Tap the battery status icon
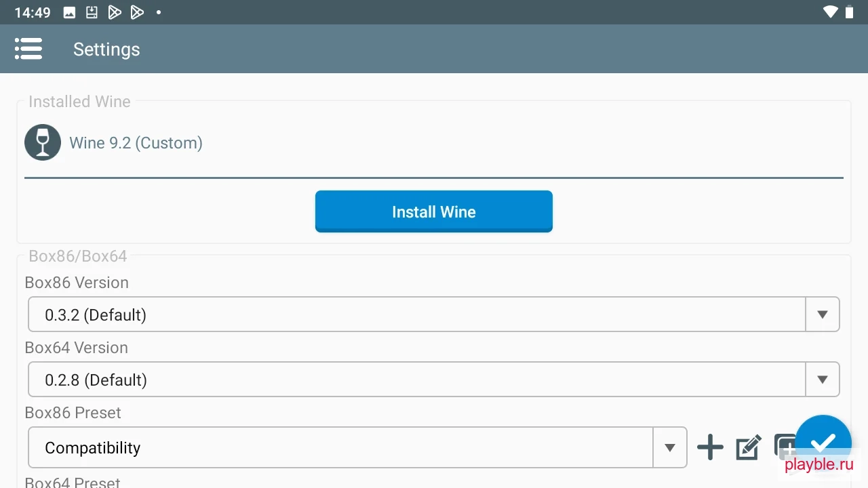The width and height of the screenshot is (868, 488). click(850, 12)
